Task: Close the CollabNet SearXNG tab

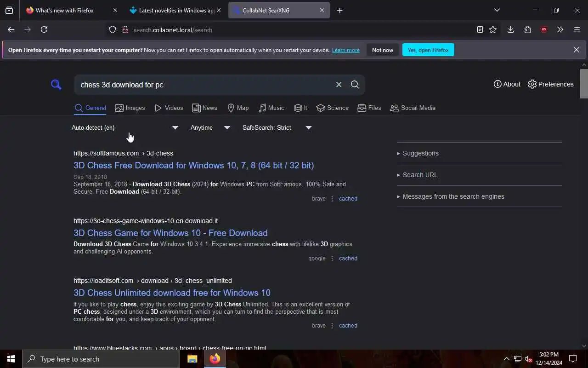Action: click(x=322, y=10)
